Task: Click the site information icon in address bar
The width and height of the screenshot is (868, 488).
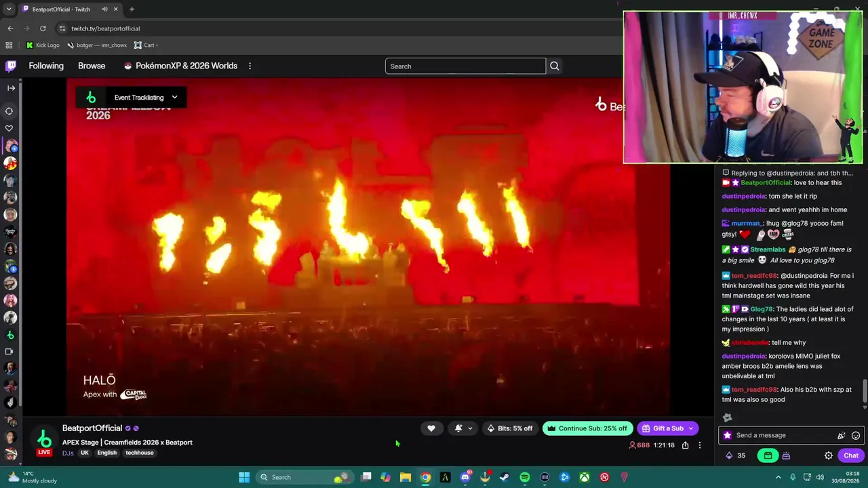Action: pos(62,28)
